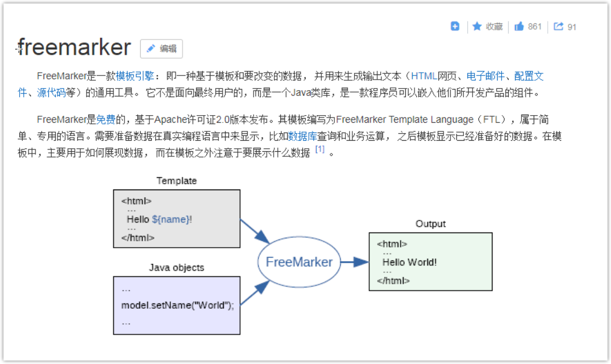Image resolution: width=611 pixels, height=364 pixels.
Task: Click the Hello World! output text
Action: click(409, 262)
